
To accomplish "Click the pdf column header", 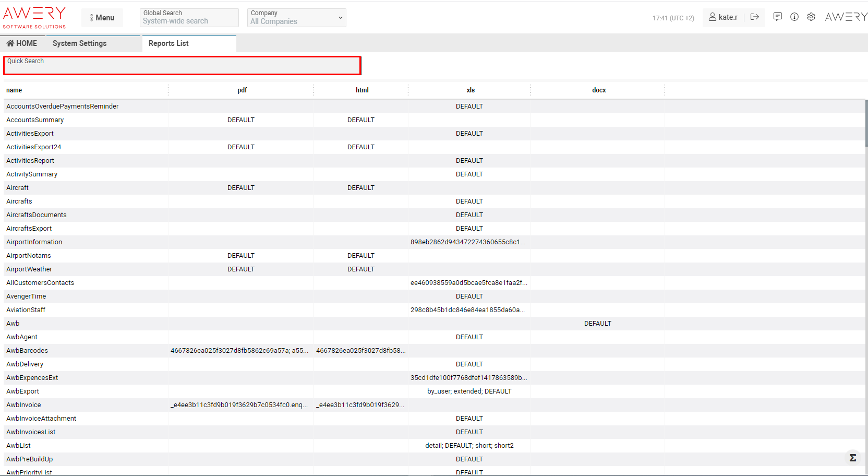I will [242, 90].
